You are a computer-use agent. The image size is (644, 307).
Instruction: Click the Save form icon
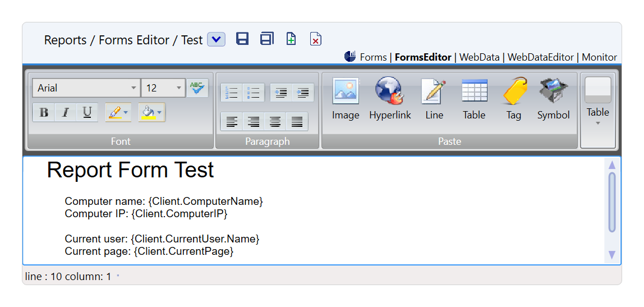coord(242,39)
